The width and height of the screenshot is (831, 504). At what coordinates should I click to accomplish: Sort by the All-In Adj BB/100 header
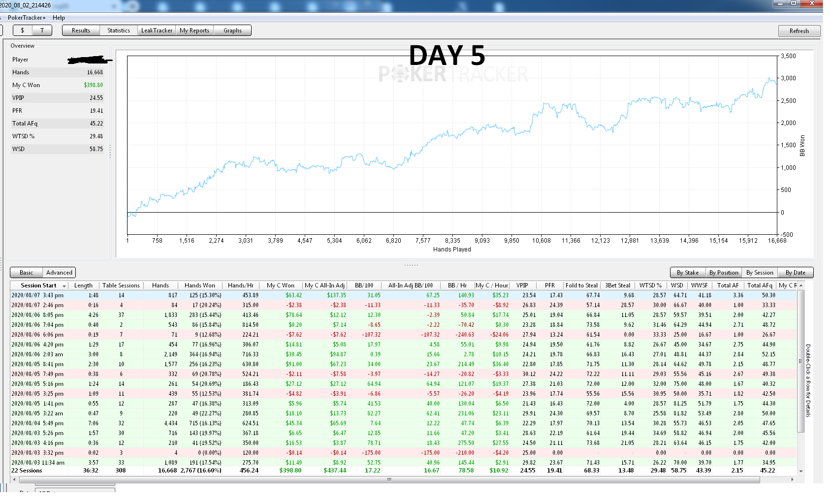coord(411,285)
